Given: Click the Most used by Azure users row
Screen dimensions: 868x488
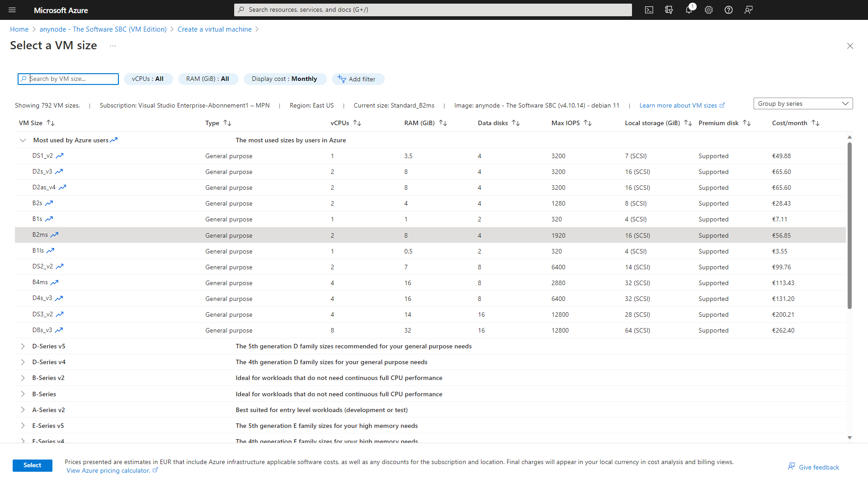Looking at the screenshot, I should [x=71, y=140].
